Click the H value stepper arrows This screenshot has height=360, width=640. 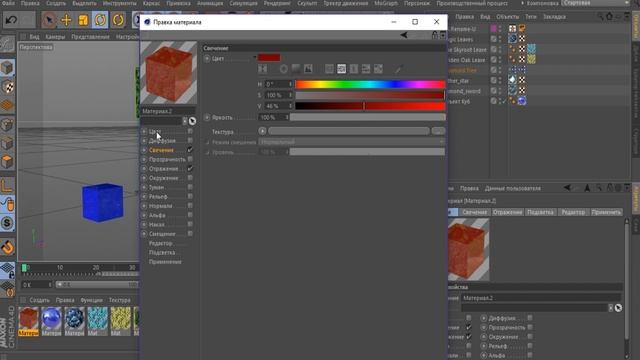[291, 84]
